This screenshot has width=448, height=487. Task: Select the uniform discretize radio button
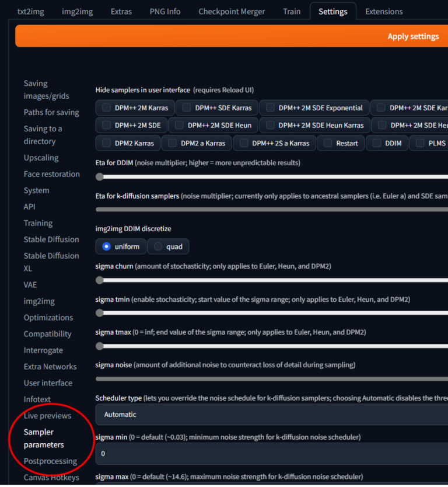tap(107, 246)
